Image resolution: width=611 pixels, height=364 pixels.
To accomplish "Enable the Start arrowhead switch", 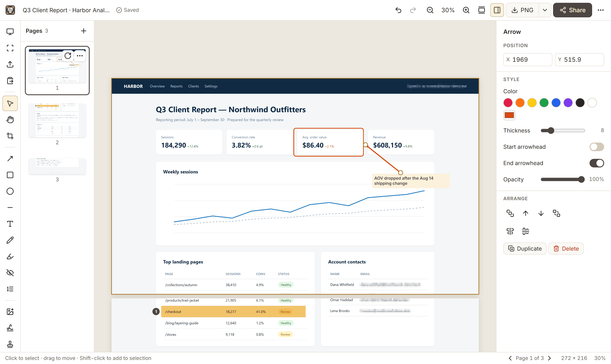I will coord(596,147).
